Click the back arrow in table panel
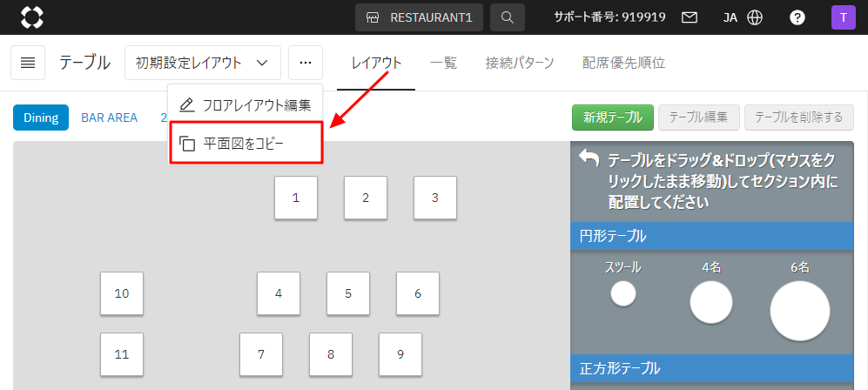Image resolution: width=868 pixels, height=390 pixels. (589, 158)
